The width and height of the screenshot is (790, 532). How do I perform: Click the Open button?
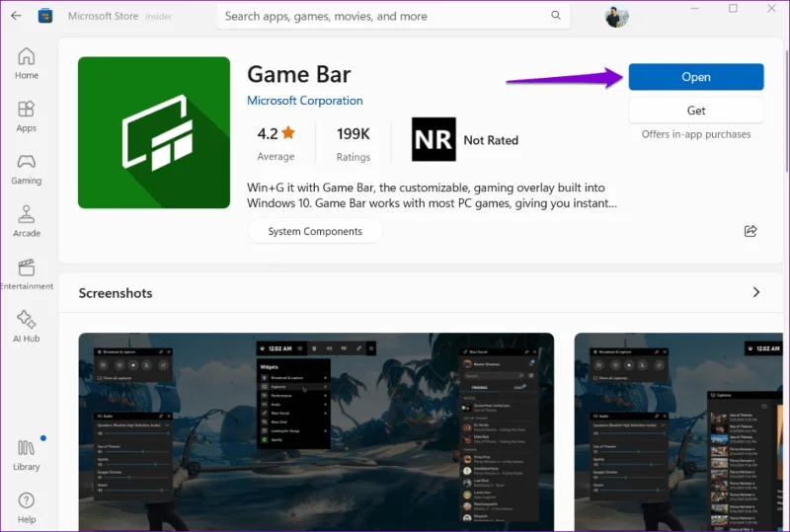coord(696,77)
